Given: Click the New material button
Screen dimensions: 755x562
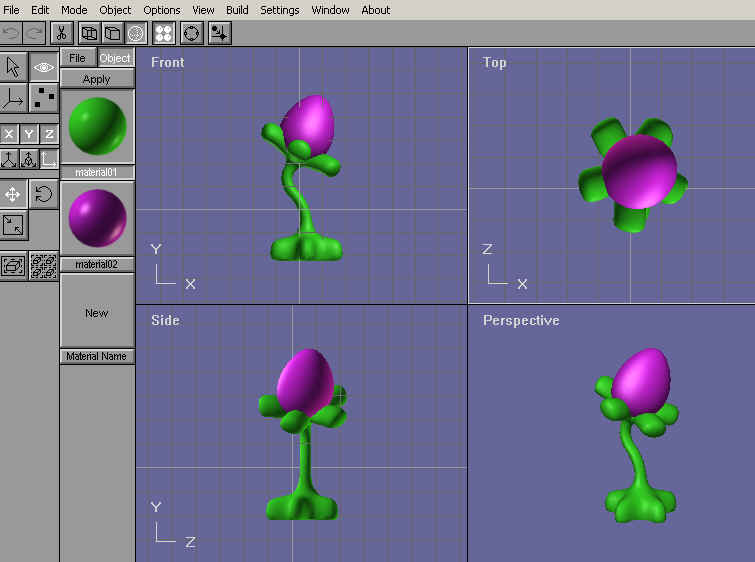Looking at the screenshot, I should pos(97,313).
